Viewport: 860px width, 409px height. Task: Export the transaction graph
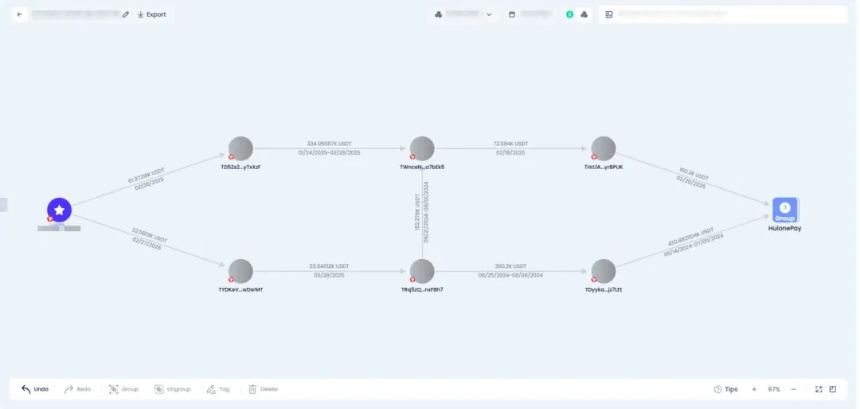tap(152, 15)
